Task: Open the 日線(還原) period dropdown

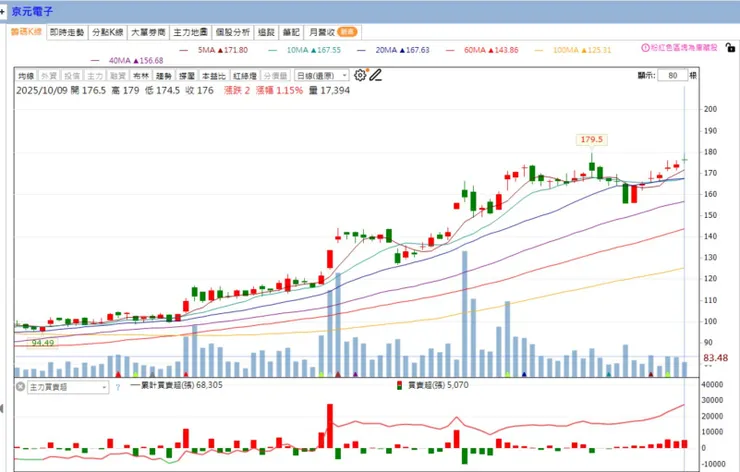Action: coord(321,76)
